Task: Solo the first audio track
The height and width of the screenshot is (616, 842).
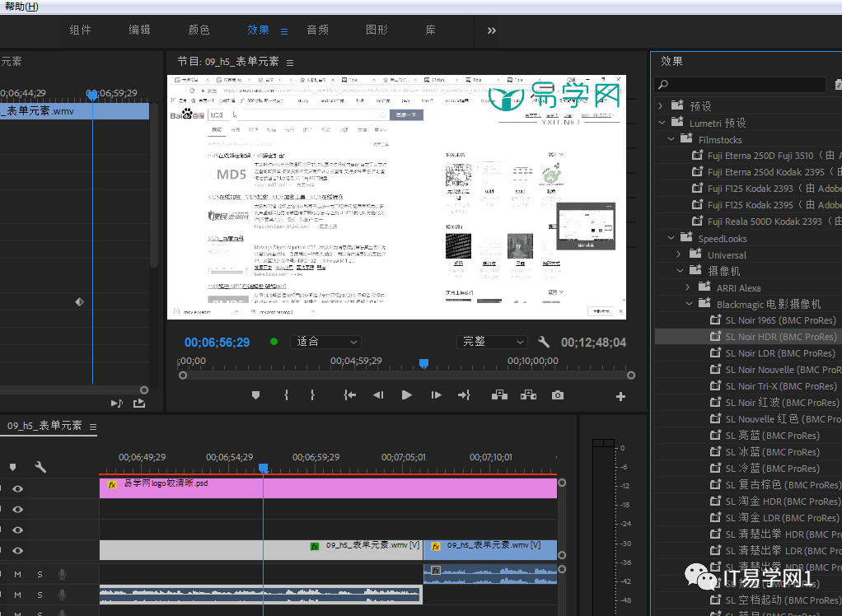Action: tap(39, 574)
